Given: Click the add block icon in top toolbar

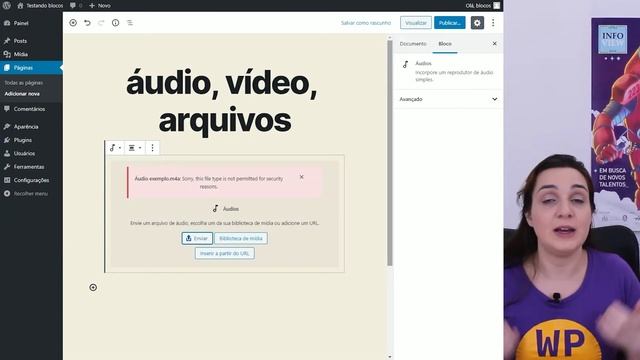Looking at the screenshot, I should (x=73, y=23).
